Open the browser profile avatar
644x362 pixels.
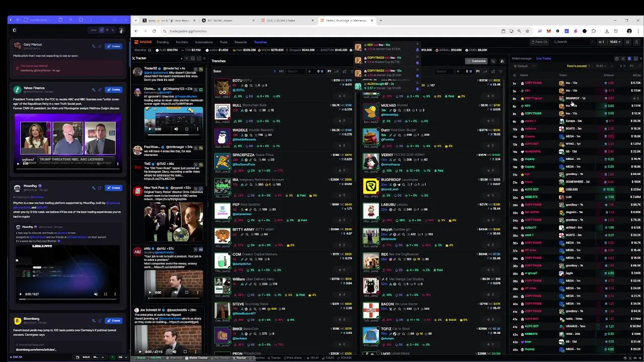tap(629, 31)
